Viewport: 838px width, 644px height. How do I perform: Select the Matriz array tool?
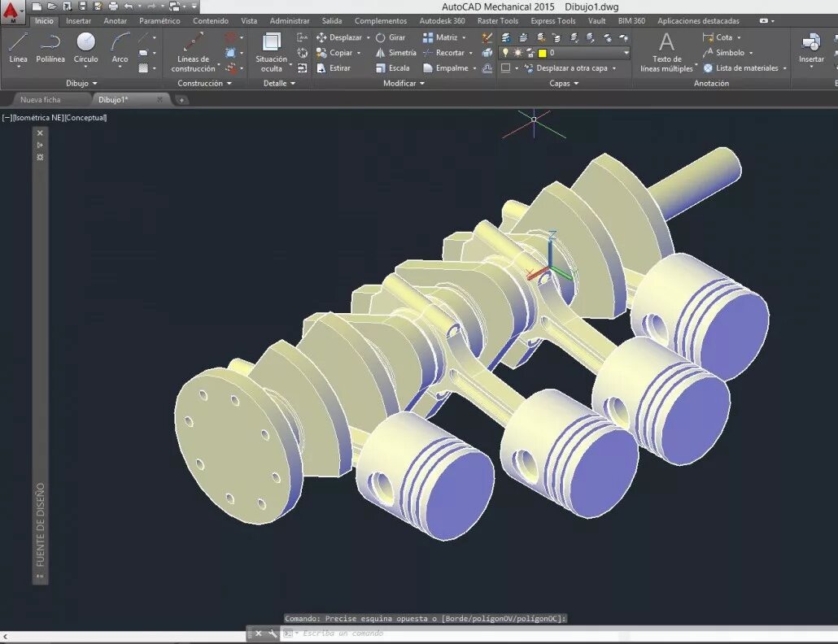tap(440, 37)
